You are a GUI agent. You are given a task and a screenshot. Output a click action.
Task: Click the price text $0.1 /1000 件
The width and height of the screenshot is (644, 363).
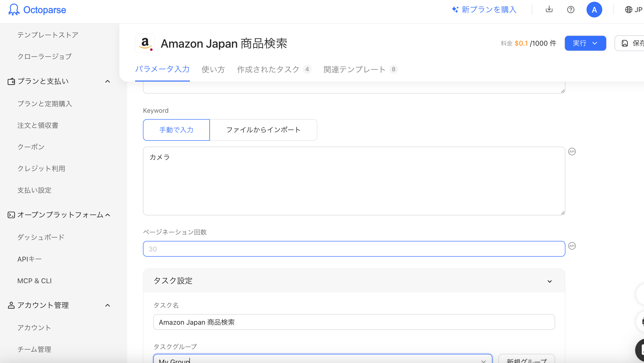pyautogui.click(x=535, y=43)
